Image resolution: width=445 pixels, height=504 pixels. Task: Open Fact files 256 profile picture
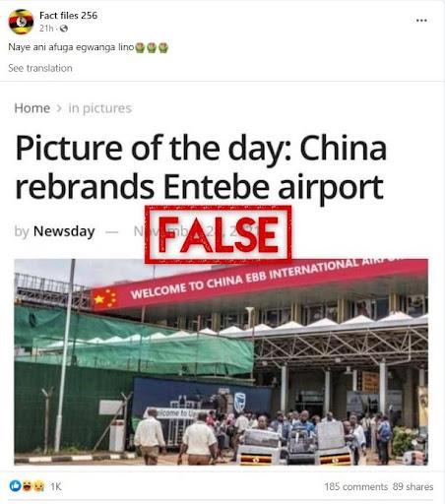click(21, 22)
